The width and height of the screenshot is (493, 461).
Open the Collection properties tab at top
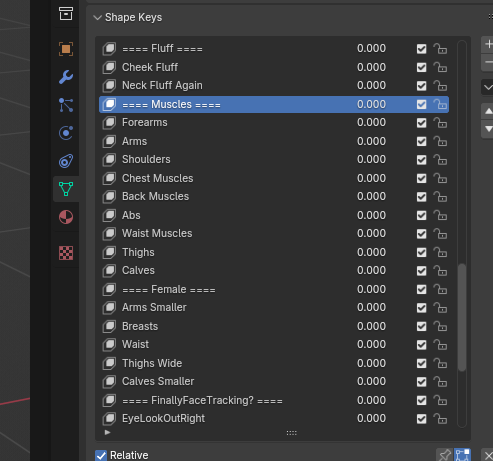66,14
